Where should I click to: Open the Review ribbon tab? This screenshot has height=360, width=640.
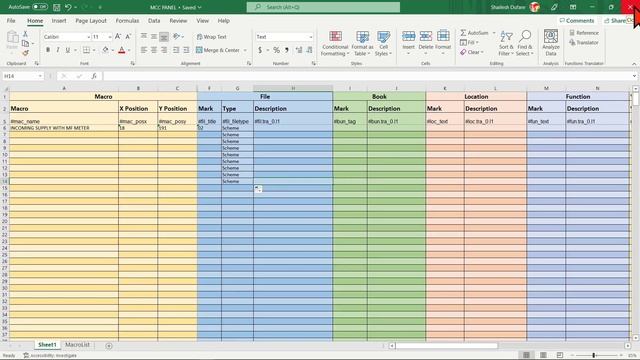click(178, 20)
